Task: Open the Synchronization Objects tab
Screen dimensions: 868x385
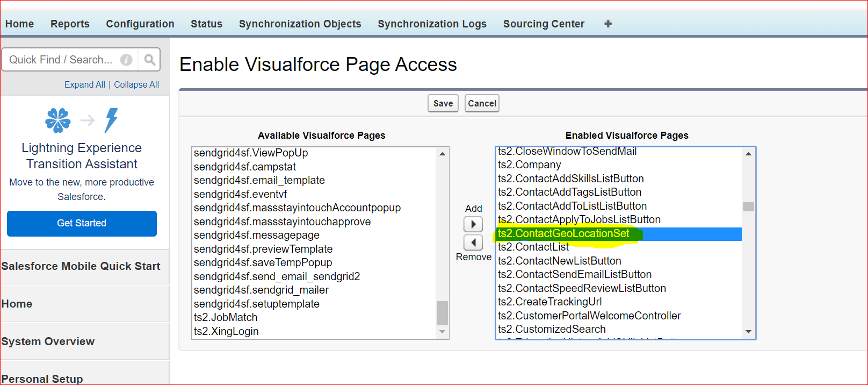Action: point(300,24)
